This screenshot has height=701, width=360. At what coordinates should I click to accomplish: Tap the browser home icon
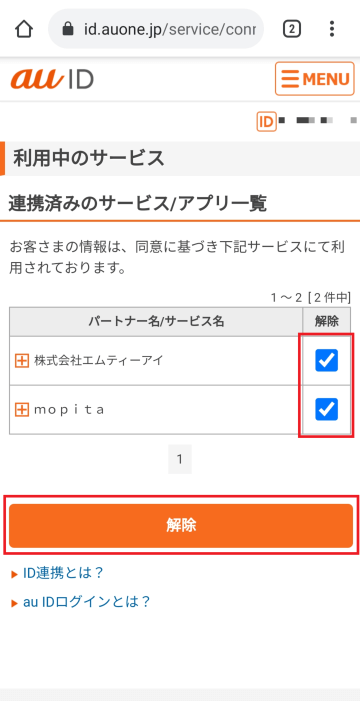coord(24,30)
